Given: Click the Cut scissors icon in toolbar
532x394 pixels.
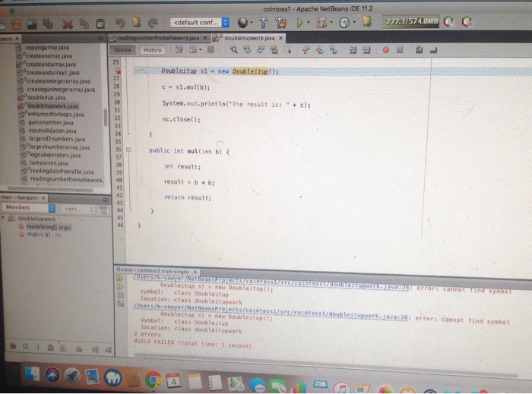Looking at the screenshot, I should pos(68,24).
